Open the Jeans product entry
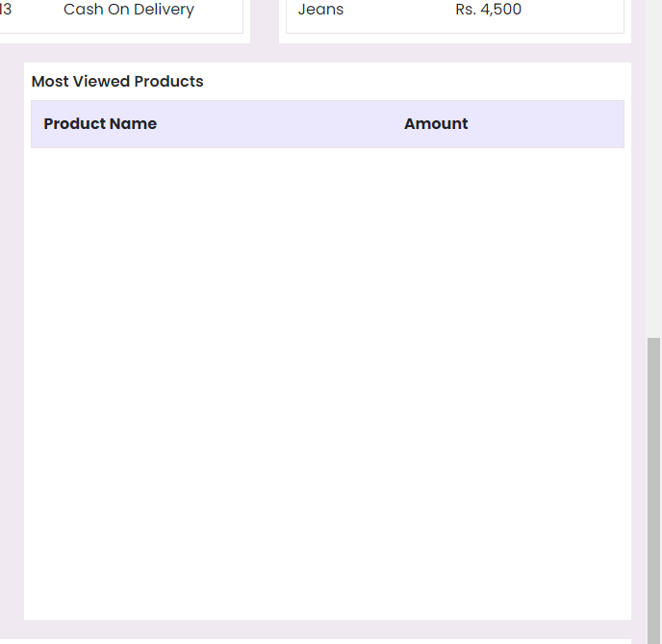The width and height of the screenshot is (662, 644). tap(320, 10)
